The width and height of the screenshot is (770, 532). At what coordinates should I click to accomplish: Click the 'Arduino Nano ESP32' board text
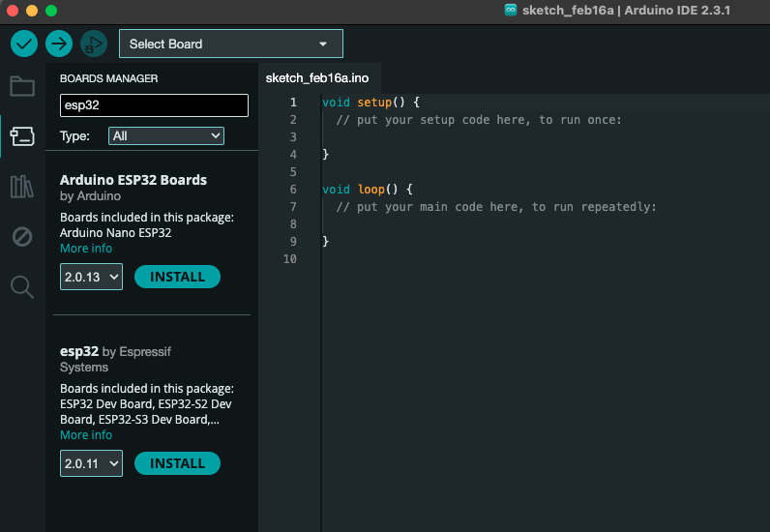(116, 233)
